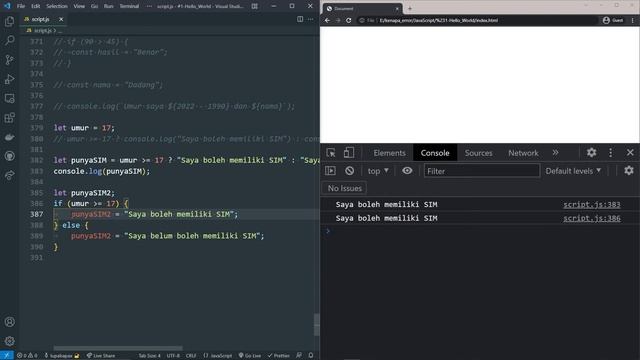This screenshot has width=640, height=360.
Task: Open the Search view in the activity bar
Action: pyautogui.click(x=9, y=40)
